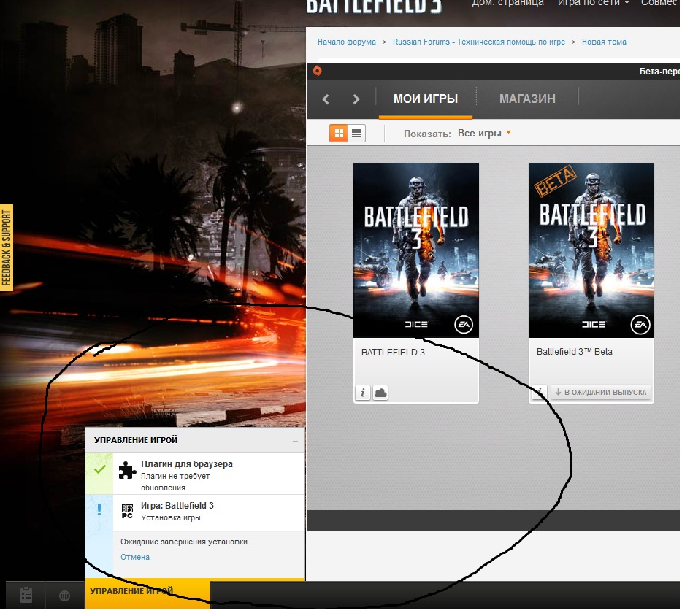Click green checkmark plugin status
The image size is (682, 616).
(99, 469)
